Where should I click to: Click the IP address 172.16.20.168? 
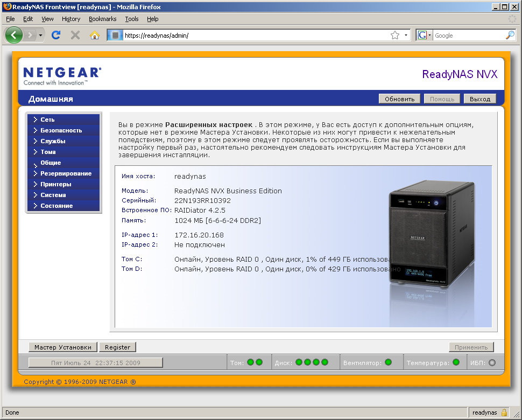199,235
